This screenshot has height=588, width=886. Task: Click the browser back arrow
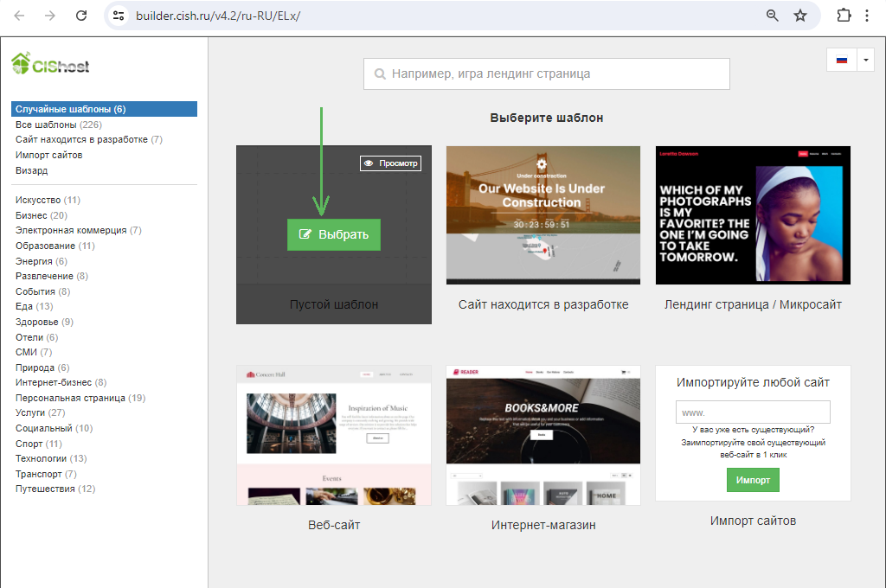point(19,16)
